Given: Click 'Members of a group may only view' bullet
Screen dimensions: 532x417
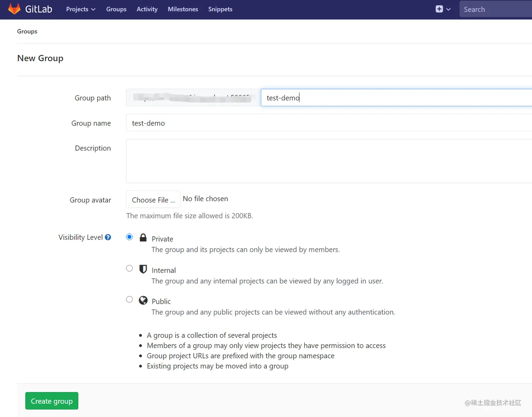Looking at the screenshot, I should coord(266,346).
